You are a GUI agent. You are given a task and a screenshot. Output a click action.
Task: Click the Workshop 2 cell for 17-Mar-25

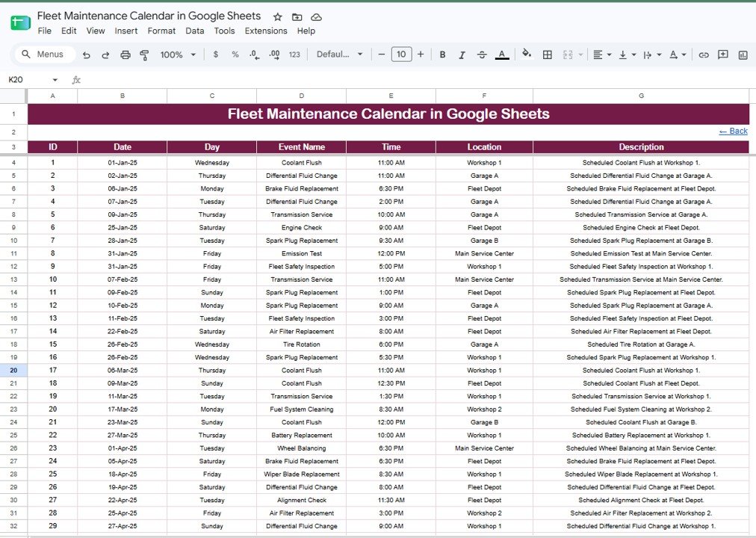coord(484,409)
